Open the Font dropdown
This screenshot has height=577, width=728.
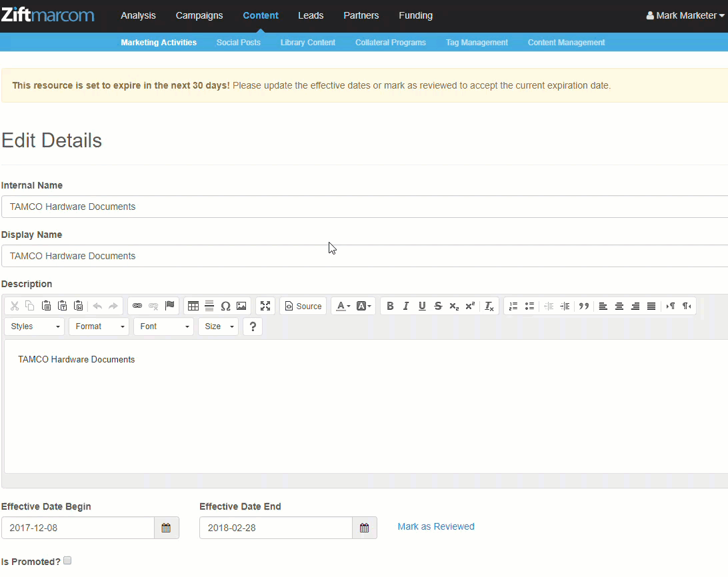[163, 326]
